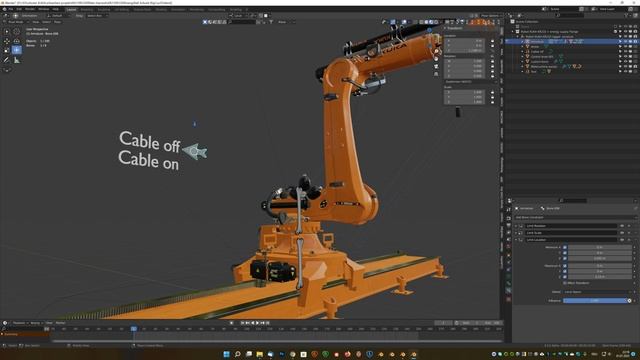The image size is (640, 360).
Task: Click the Windows Start button
Action: tap(227, 354)
